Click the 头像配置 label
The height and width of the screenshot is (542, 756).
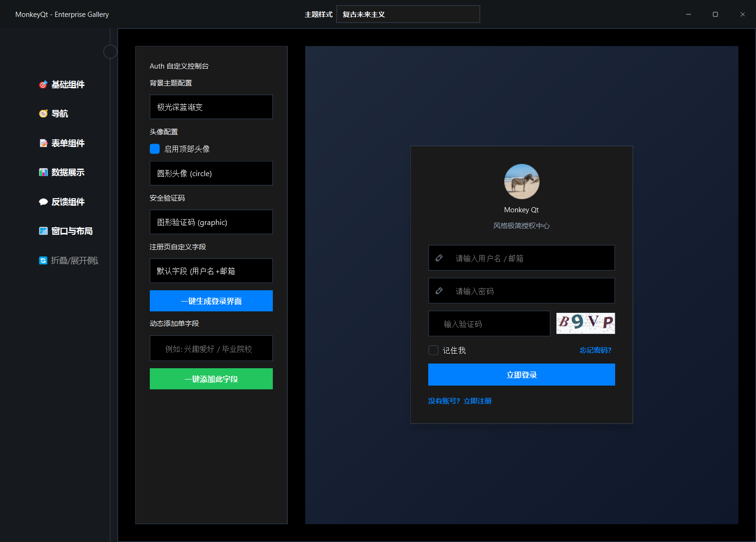[164, 132]
